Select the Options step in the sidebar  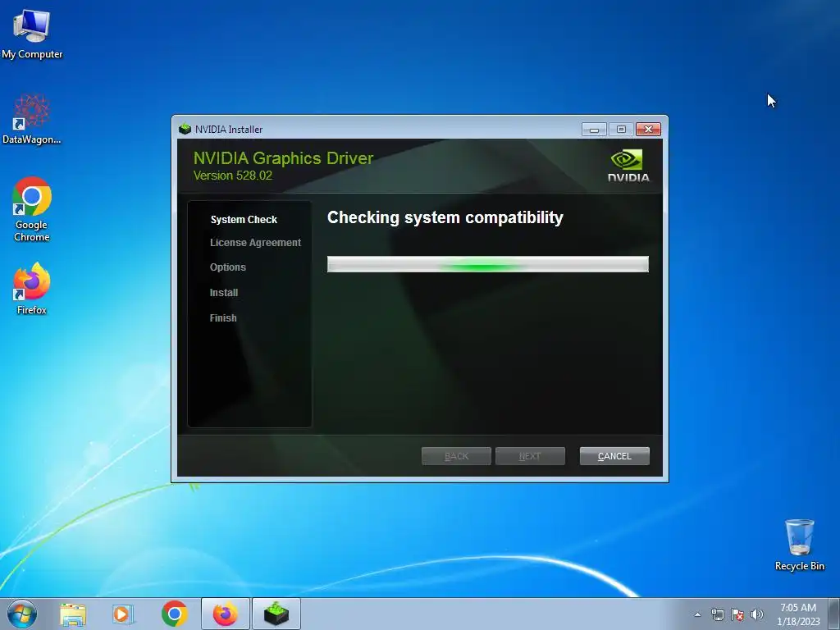pos(228,267)
